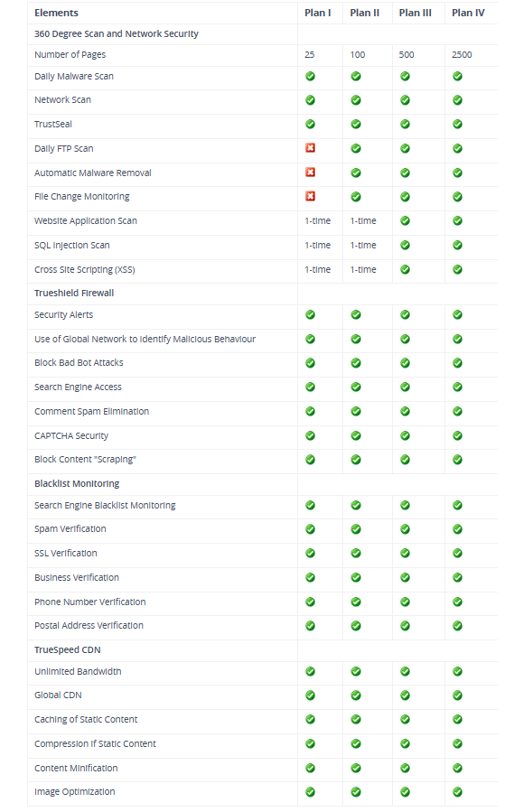
Task: Select the Plan IV column header
Action: (468, 13)
